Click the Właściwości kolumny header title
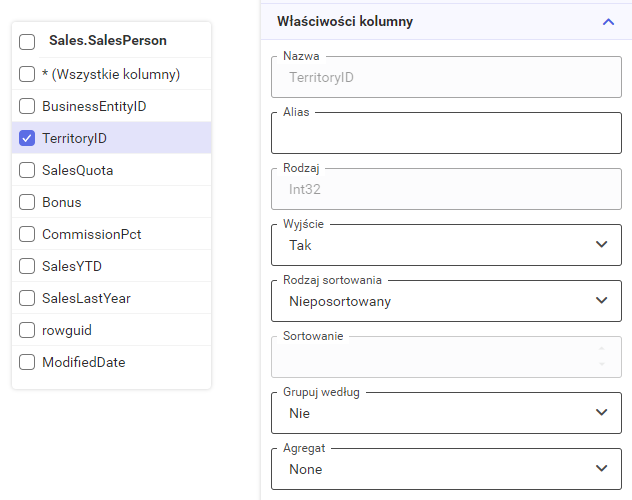 pos(345,21)
